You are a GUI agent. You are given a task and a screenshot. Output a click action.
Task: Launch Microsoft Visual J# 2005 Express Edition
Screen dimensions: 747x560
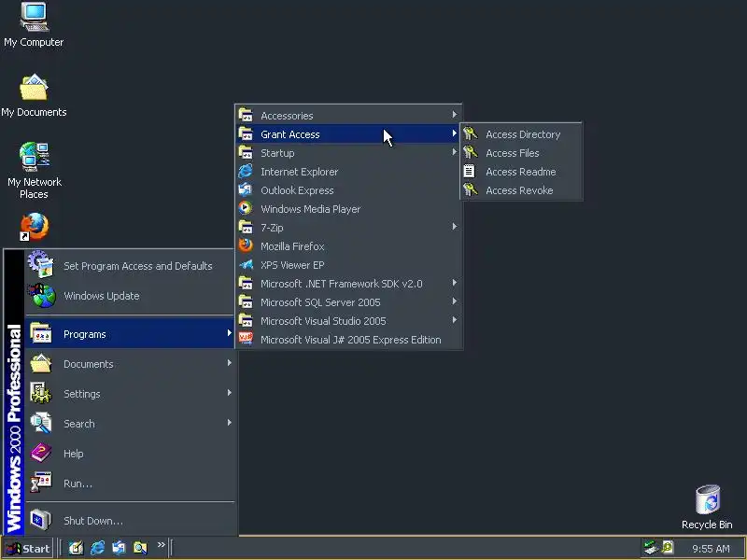pyautogui.click(x=348, y=340)
